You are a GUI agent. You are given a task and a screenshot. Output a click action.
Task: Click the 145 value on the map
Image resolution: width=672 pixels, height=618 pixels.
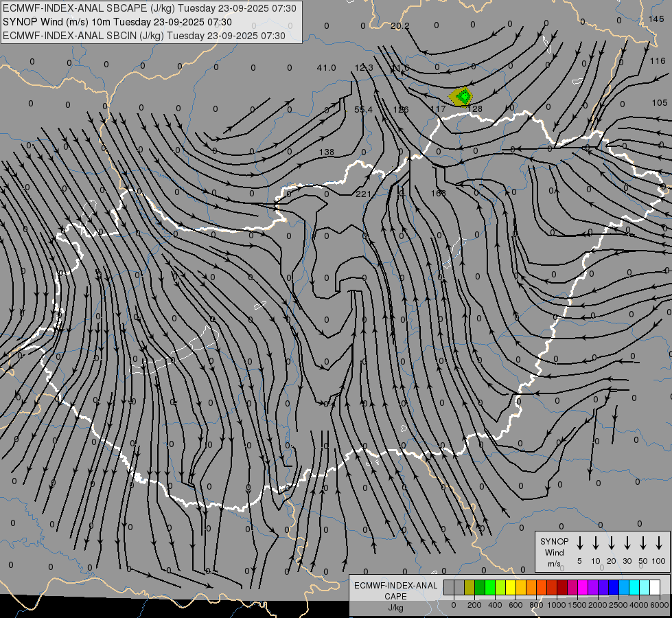pos(656,19)
